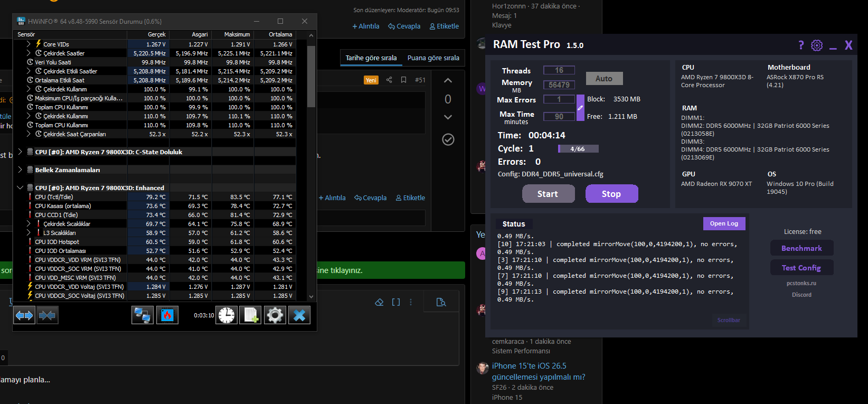Open RAM Test Pro settings gear
868x404 pixels.
coord(817,45)
